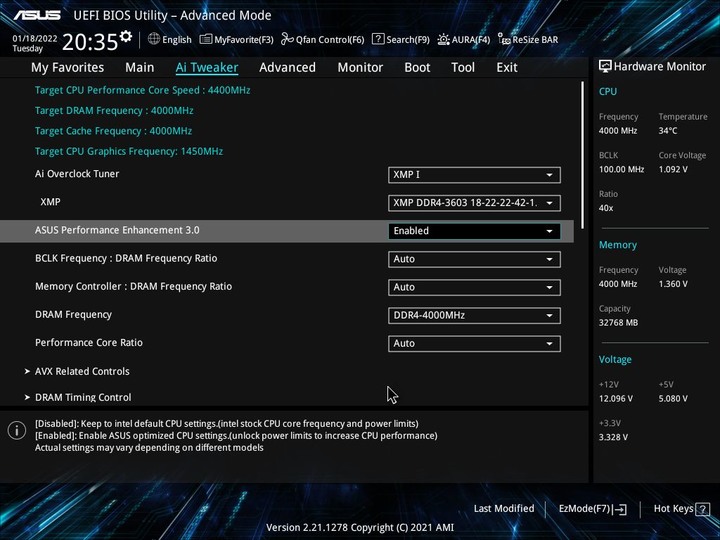Click the Search question-mark icon
Screen dimensions: 720x540
tap(378, 39)
